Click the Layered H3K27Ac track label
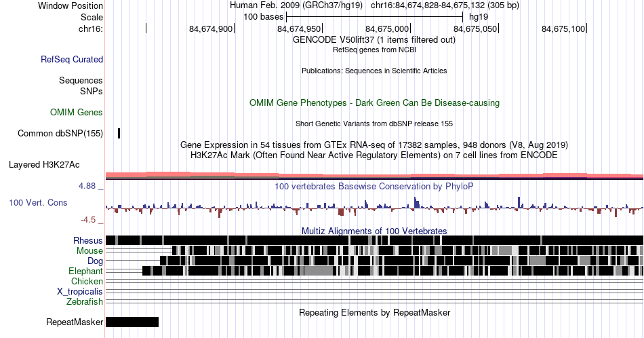Screen dimensions: 644x338 pyautogui.click(x=44, y=164)
